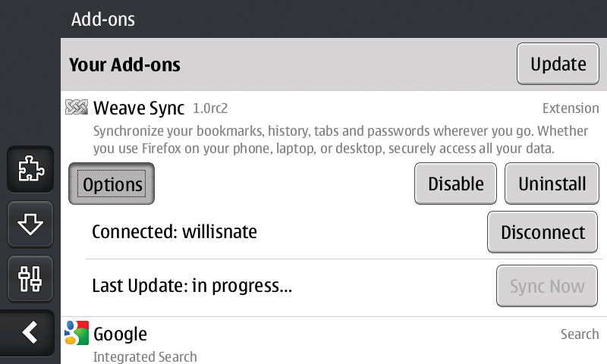607x364 pixels.
Task: Click the Your Add-ons section header
Action: coord(124,64)
